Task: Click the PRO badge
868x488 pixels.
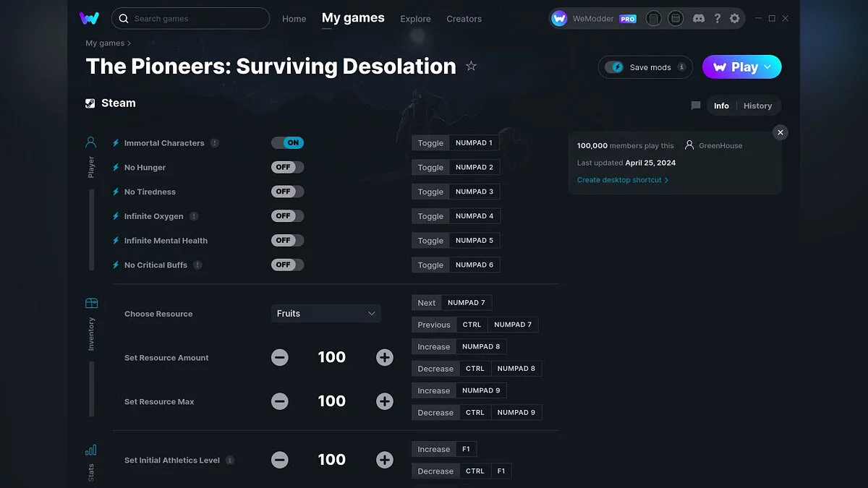Action: pyautogui.click(x=628, y=19)
